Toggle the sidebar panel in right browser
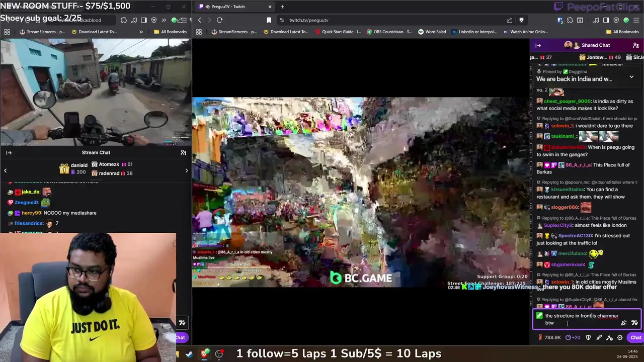This screenshot has width=644, height=362. coord(606,20)
